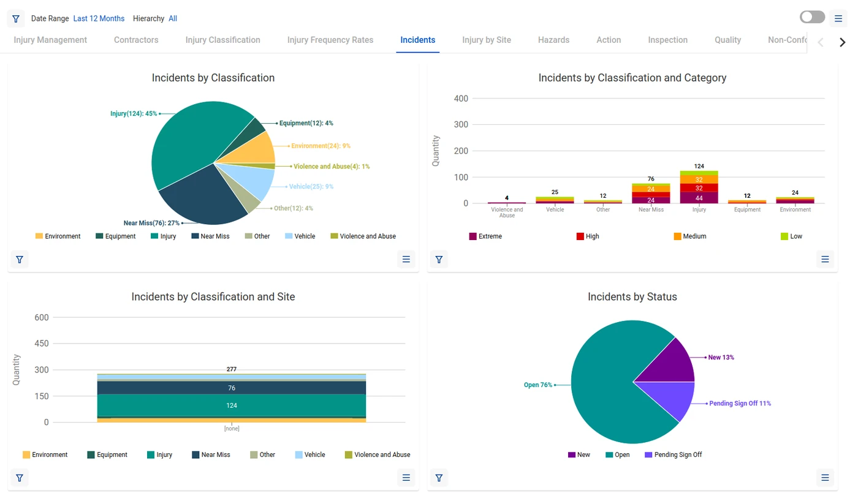The image size is (858, 504).
Task: Toggle Near Miss legend in Classification and Site chart
Action: click(x=211, y=455)
